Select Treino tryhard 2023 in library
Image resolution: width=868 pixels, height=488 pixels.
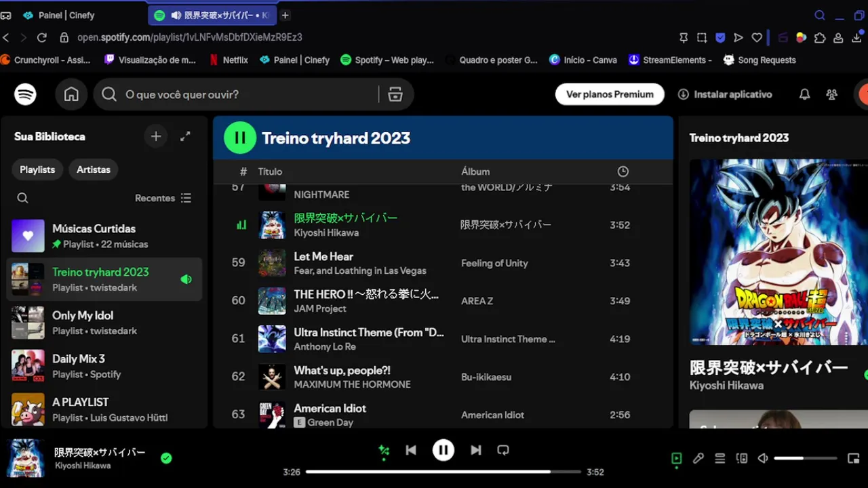104,279
